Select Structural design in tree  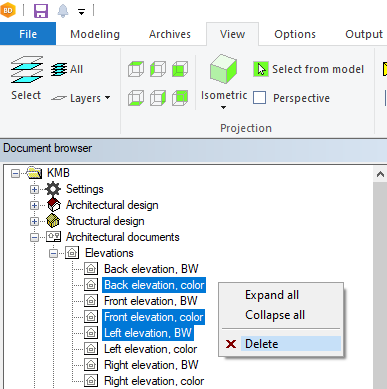coord(105,221)
